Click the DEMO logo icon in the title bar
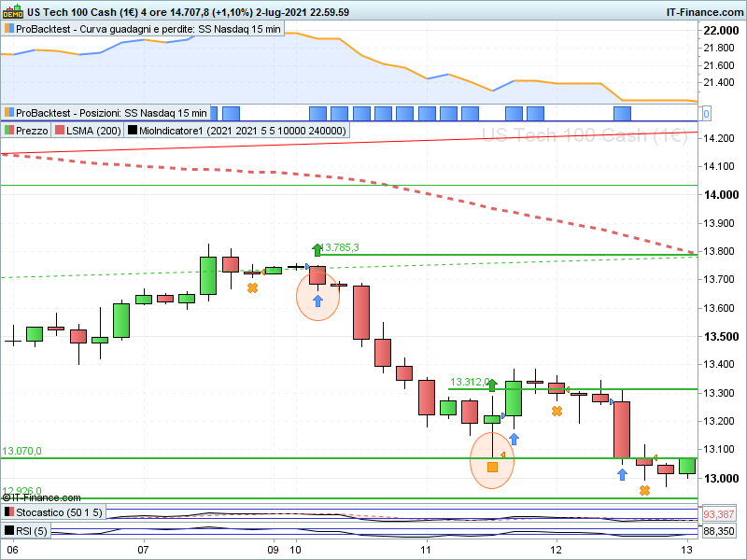Image resolution: width=747 pixels, height=560 pixels. [13, 11]
